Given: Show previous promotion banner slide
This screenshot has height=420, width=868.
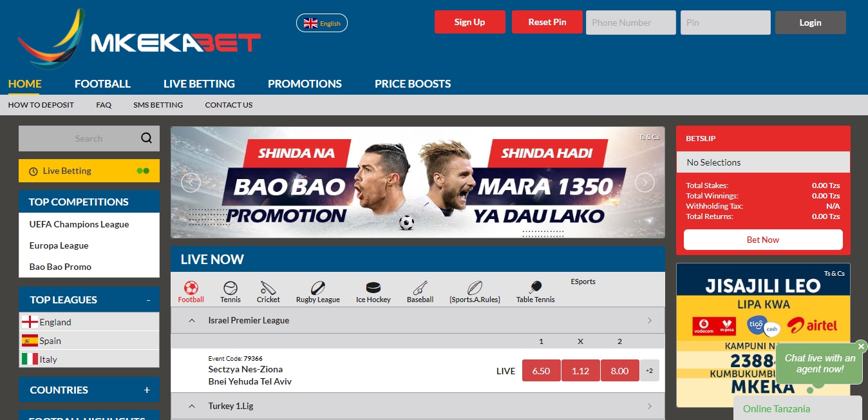Looking at the screenshot, I should [191, 183].
